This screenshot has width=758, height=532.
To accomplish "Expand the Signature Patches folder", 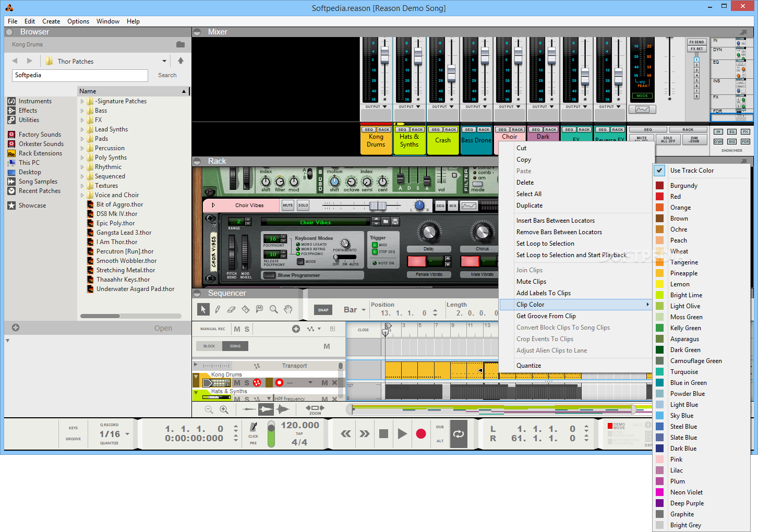I will coord(82,101).
